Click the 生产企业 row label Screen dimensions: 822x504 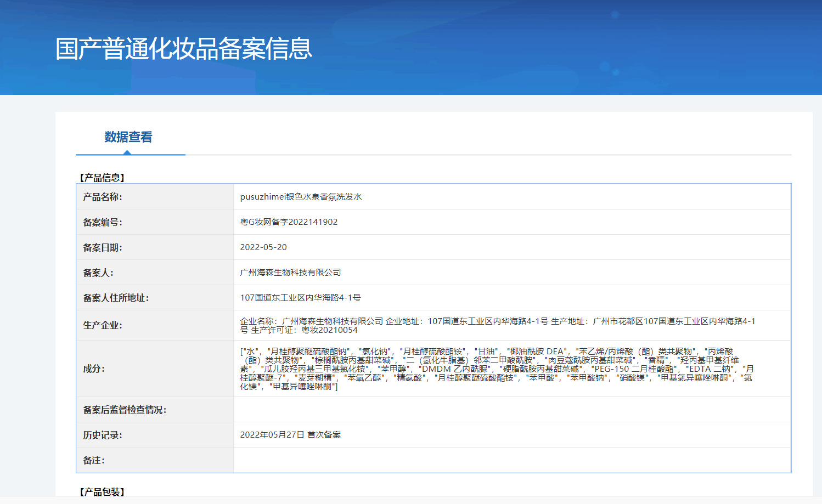103,325
